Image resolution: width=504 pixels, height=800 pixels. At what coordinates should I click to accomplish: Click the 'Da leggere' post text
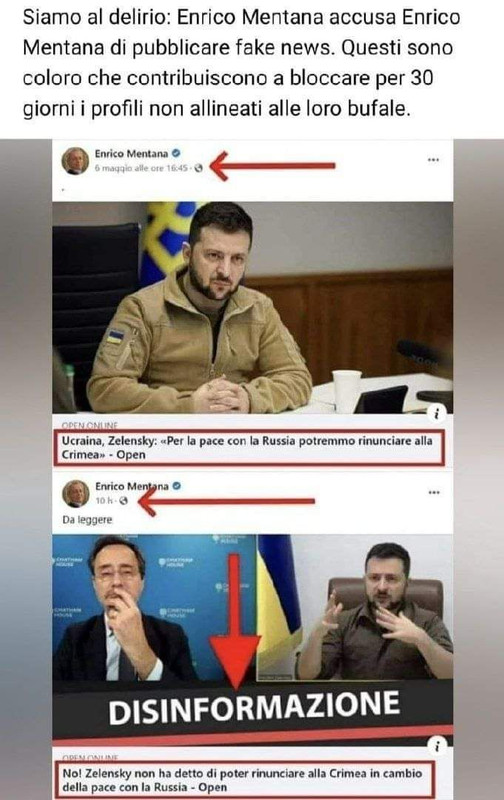pos(87,520)
